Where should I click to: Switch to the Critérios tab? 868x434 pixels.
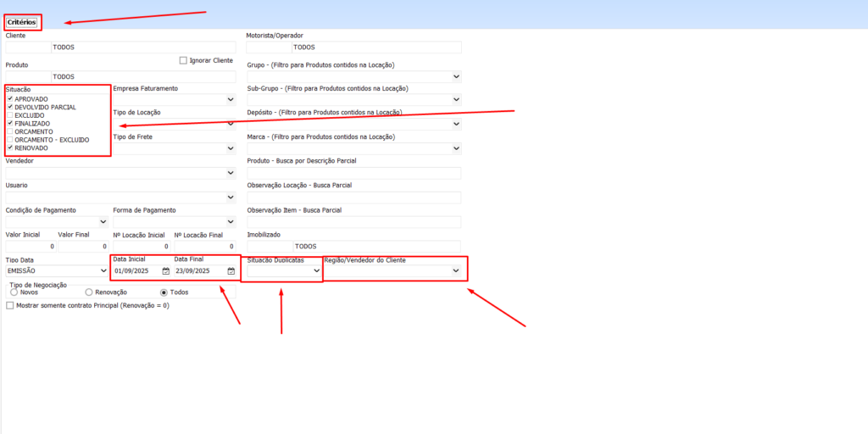22,21
